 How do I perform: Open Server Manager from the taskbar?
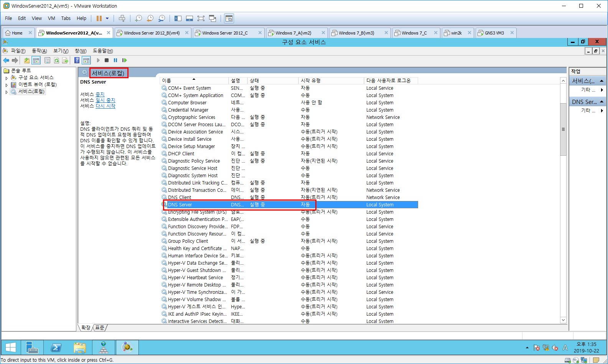tap(32, 348)
